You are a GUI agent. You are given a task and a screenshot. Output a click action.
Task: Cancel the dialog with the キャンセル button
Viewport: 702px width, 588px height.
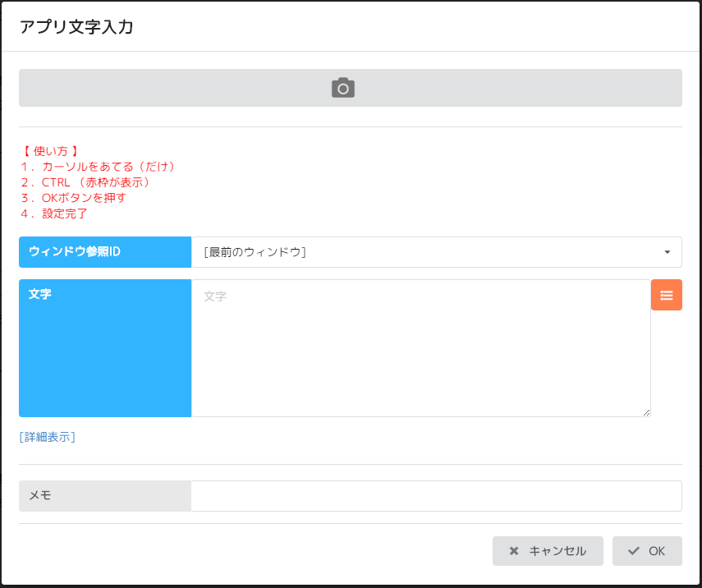coord(548,551)
